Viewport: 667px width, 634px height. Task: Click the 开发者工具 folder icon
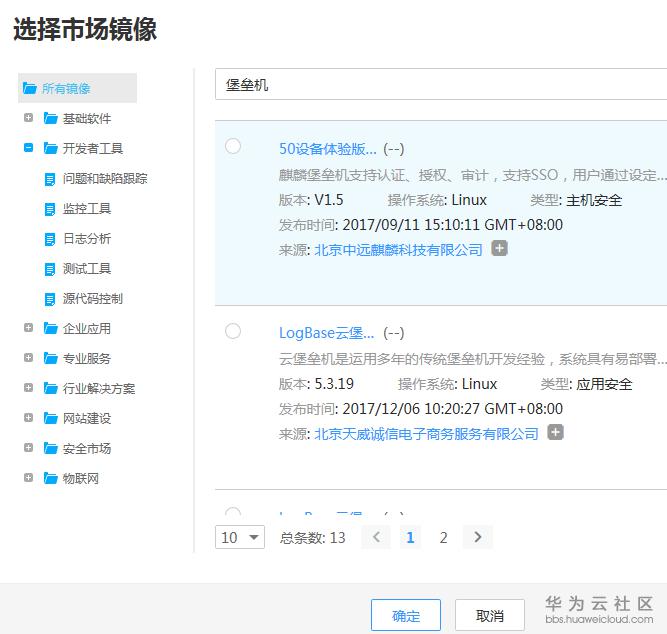[50, 148]
